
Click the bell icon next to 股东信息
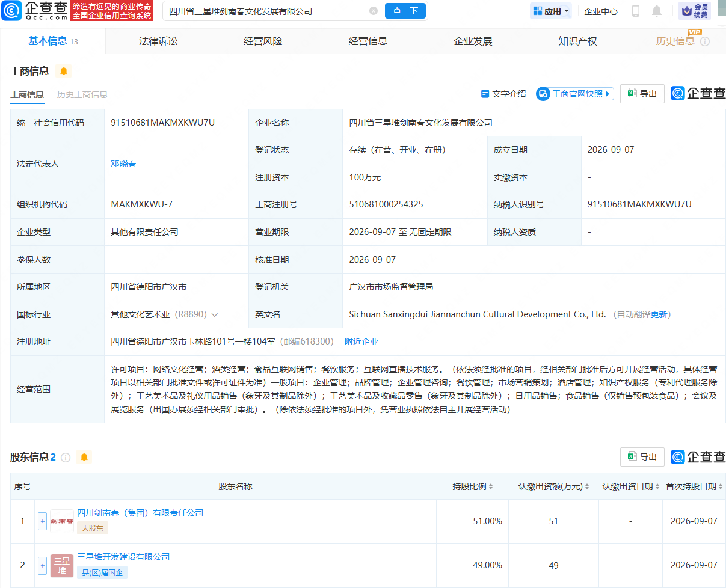[x=84, y=457]
